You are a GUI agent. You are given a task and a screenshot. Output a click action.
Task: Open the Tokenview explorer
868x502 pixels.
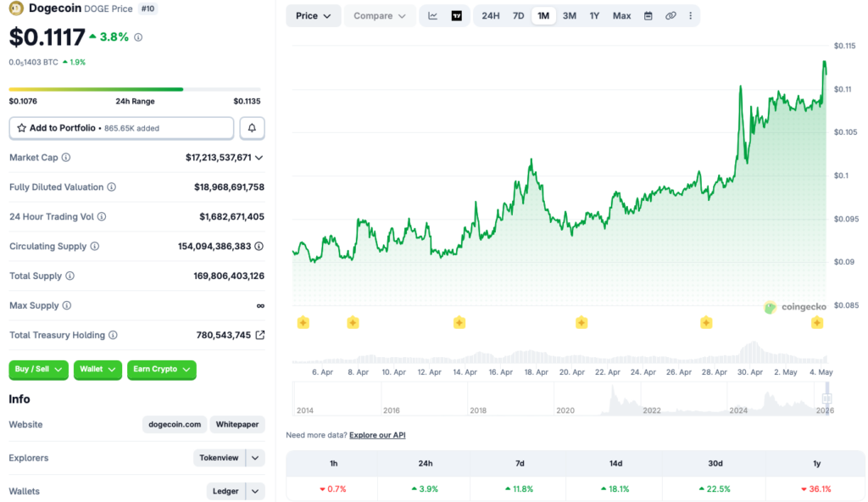219,458
